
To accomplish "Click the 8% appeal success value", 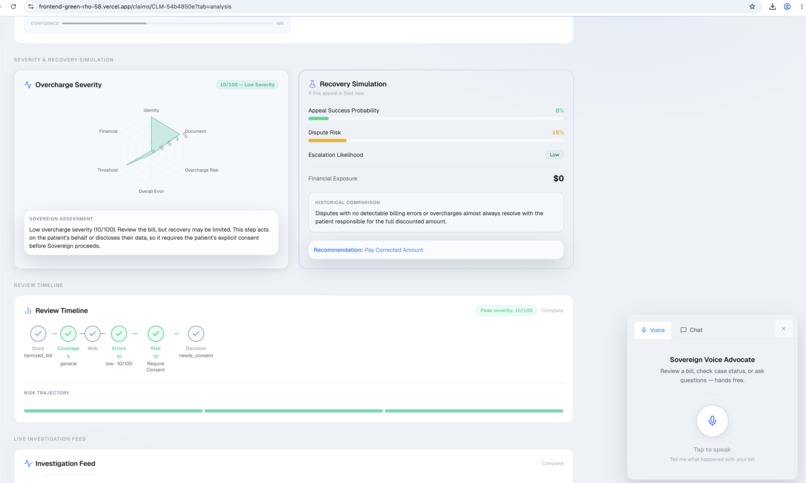I will 559,110.
